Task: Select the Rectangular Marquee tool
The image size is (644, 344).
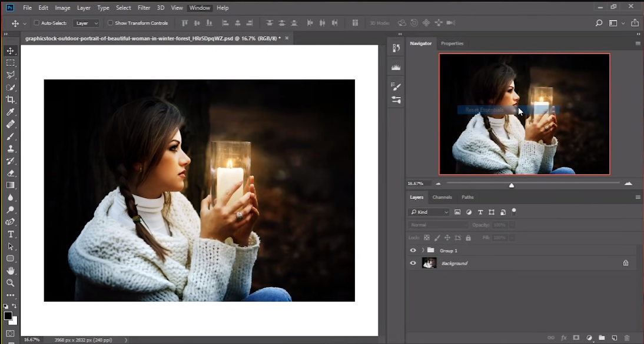Action: pyautogui.click(x=11, y=63)
